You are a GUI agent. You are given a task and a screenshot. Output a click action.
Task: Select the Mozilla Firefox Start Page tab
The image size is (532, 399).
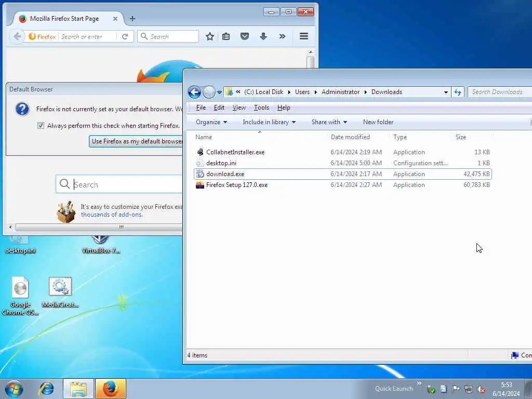click(x=68, y=19)
